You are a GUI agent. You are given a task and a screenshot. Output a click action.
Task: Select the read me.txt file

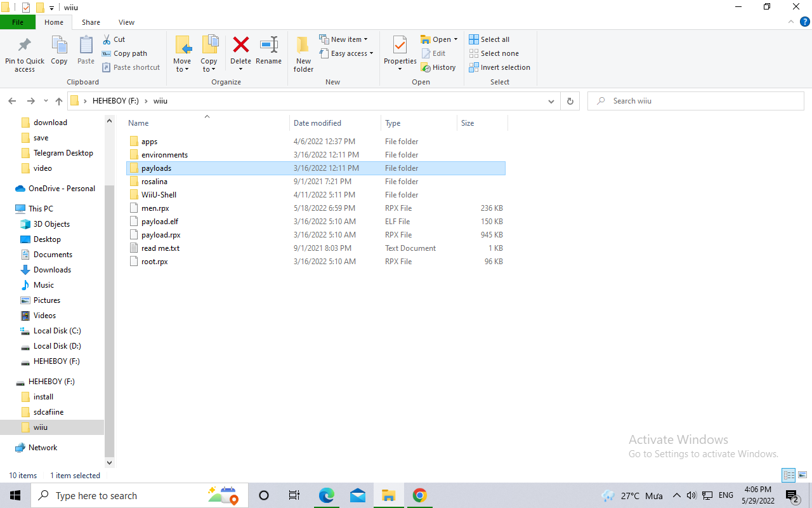pyautogui.click(x=315, y=248)
